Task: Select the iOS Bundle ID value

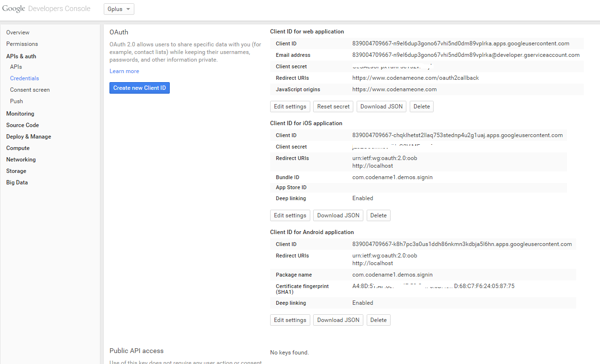Action: [393, 177]
